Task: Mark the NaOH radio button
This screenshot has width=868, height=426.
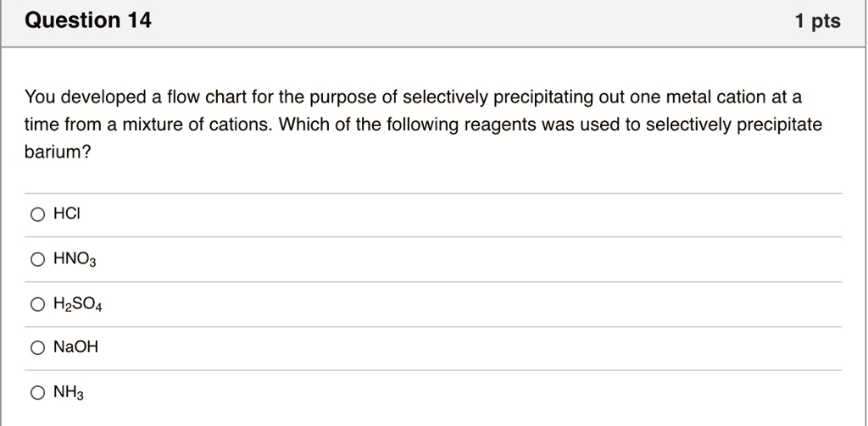Action: [37, 347]
